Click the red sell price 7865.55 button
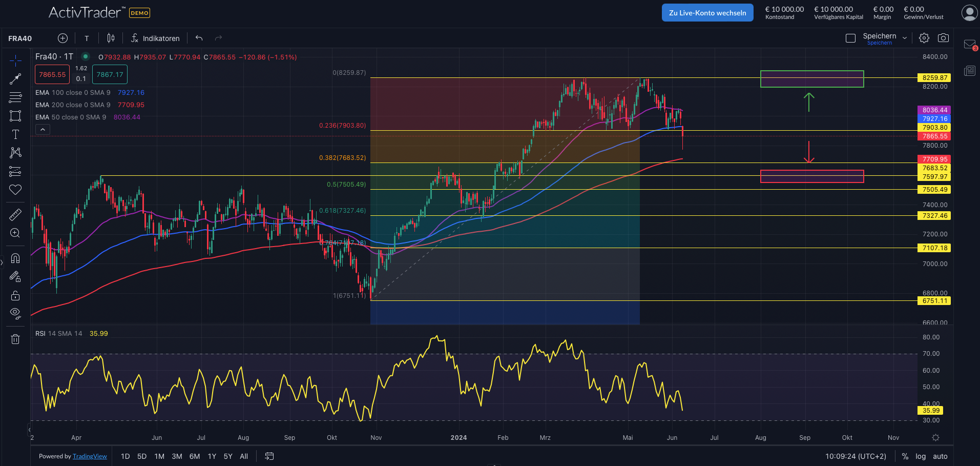The height and width of the screenshot is (466, 980). pos(52,74)
